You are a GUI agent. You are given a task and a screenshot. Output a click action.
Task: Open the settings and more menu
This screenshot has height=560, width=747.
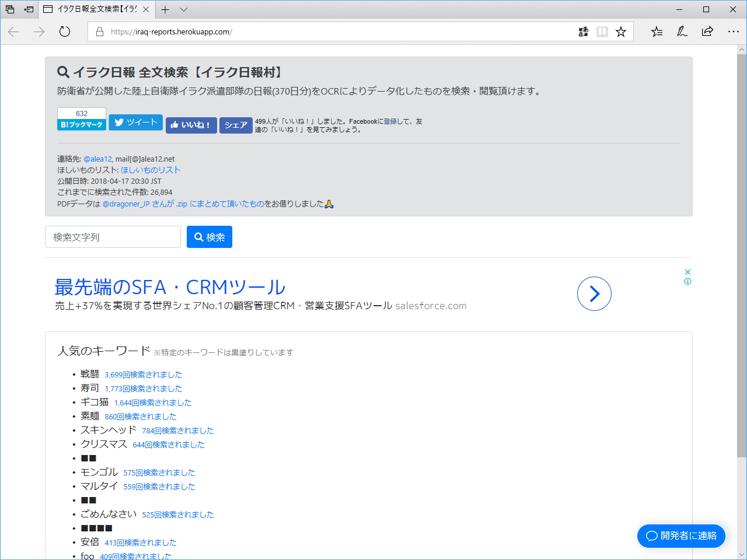(734, 32)
